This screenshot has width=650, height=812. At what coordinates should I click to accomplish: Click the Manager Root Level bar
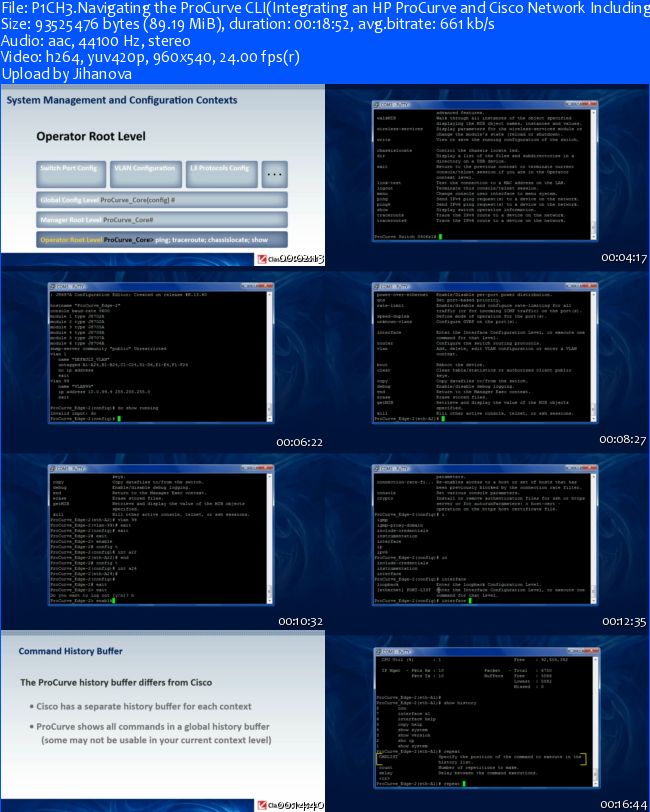click(x=162, y=220)
